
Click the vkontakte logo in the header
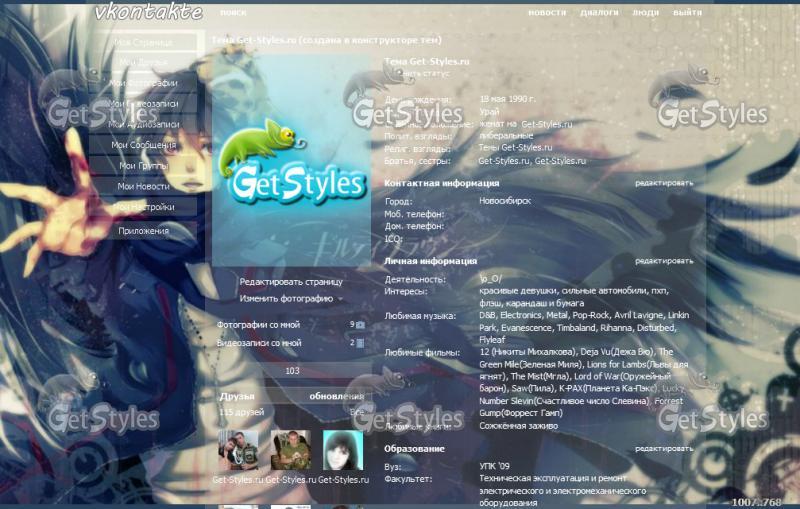[148, 12]
